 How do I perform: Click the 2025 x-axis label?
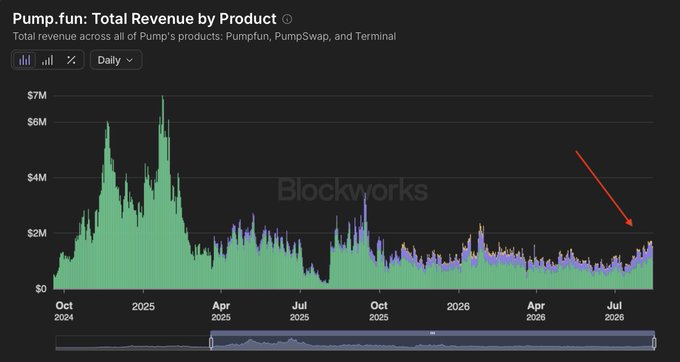(143, 307)
